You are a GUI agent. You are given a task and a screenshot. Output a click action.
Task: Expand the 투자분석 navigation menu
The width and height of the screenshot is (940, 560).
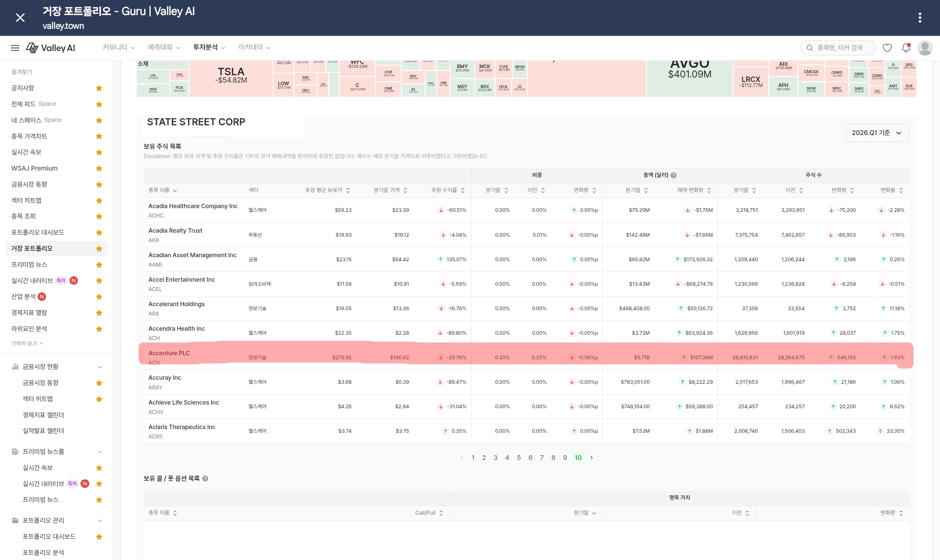[x=209, y=48]
